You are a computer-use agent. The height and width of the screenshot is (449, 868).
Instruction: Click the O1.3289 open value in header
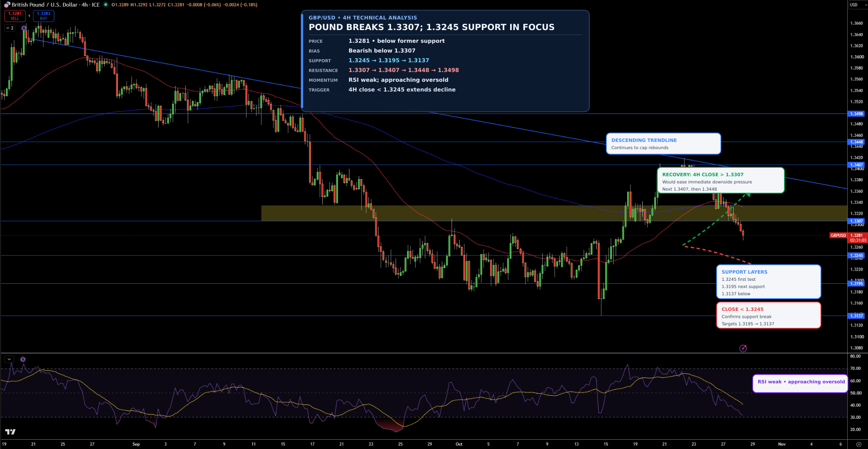point(120,5)
